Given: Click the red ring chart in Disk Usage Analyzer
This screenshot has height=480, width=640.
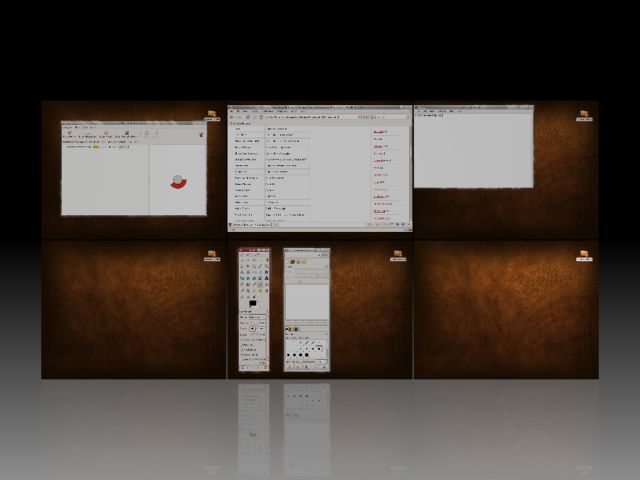Looking at the screenshot, I should click(x=178, y=182).
